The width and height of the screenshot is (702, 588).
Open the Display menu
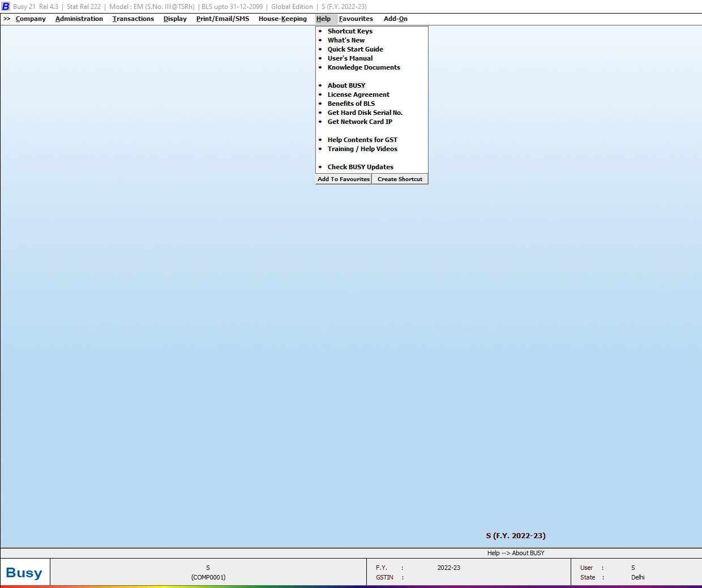pos(175,19)
